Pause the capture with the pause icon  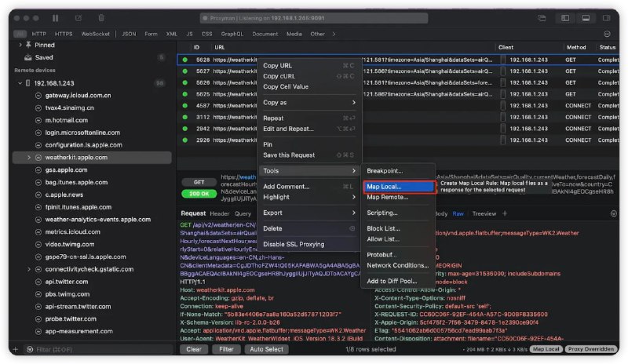(55, 18)
